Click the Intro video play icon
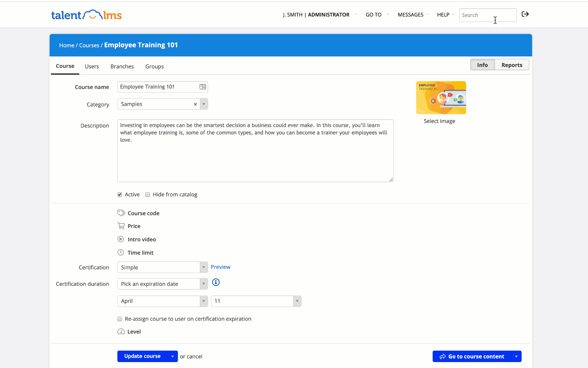The width and height of the screenshot is (588, 368). [x=121, y=239]
